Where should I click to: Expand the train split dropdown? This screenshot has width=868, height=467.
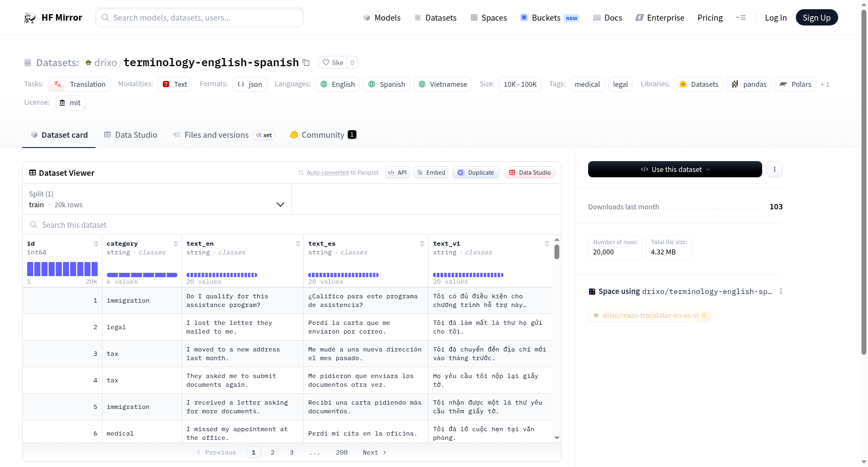(x=157, y=199)
